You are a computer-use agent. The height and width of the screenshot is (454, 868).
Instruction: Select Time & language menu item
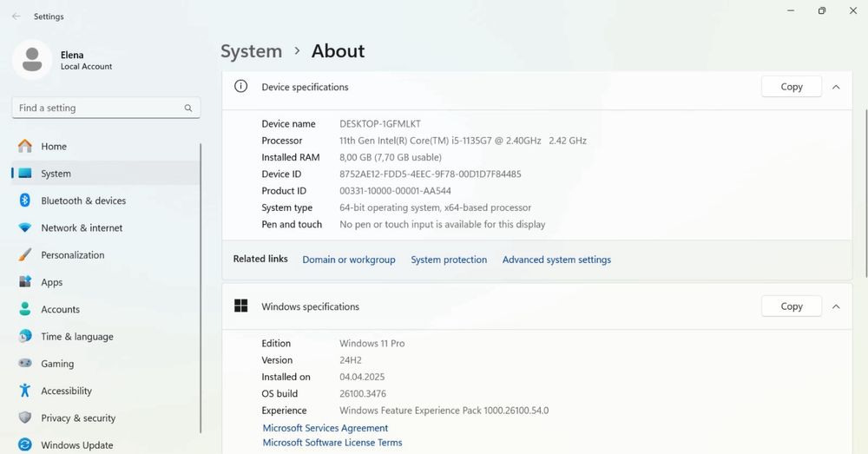click(76, 337)
